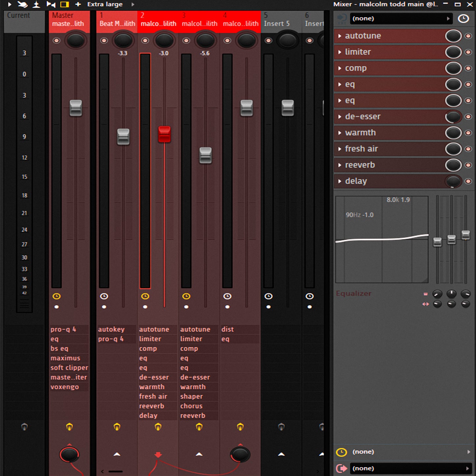Toggle the yellow mixer layout icon

pyautogui.click(x=65, y=4)
